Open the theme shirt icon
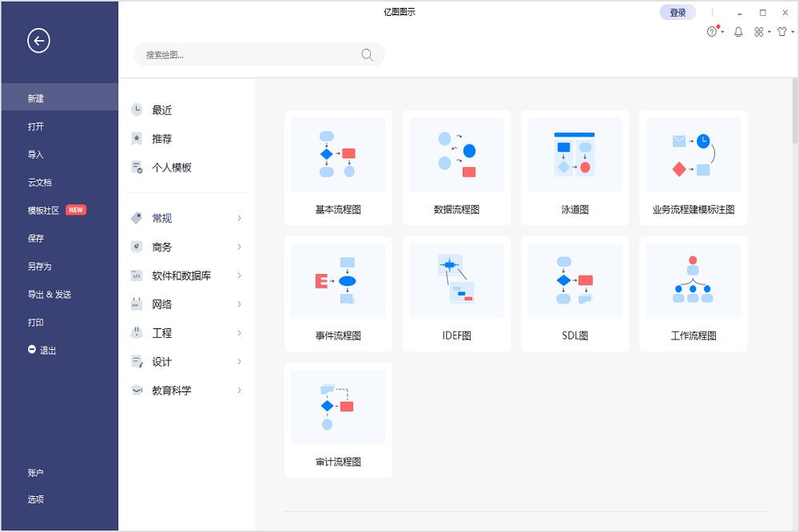 coord(782,32)
